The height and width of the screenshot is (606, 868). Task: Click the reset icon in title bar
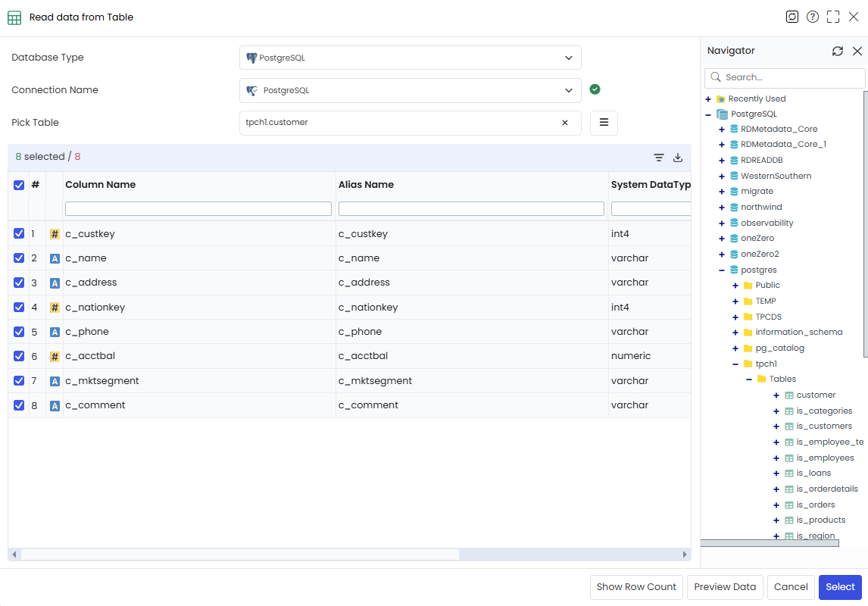click(x=792, y=17)
